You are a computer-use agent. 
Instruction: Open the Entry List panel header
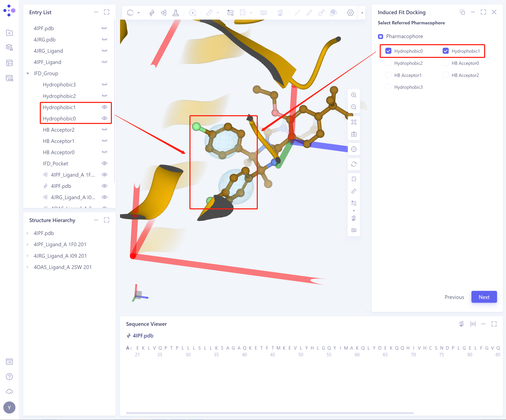(x=40, y=12)
